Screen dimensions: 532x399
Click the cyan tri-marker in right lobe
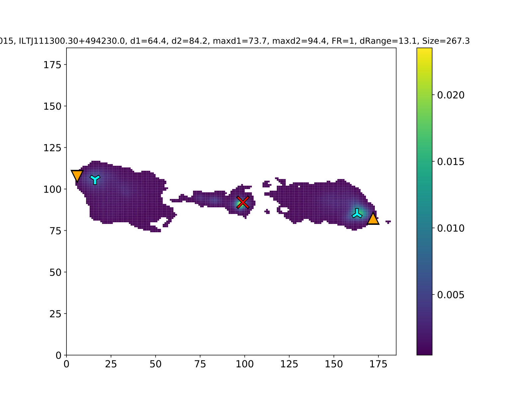[x=357, y=213]
